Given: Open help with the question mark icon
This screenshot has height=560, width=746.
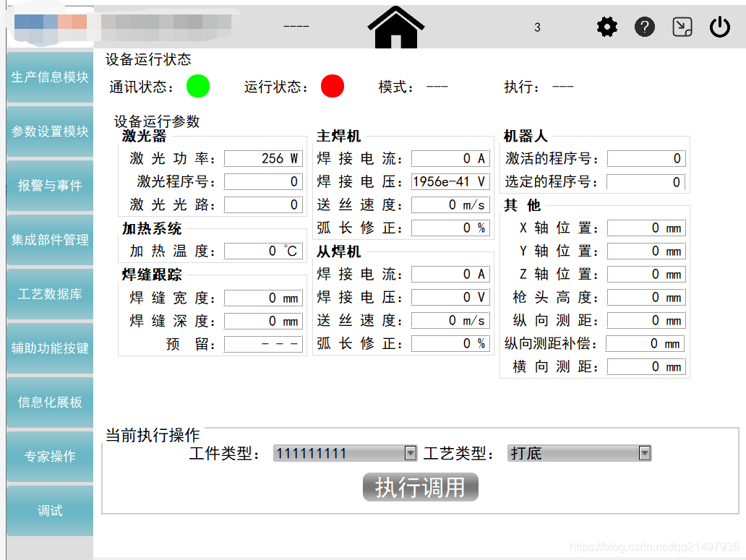Looking at the screenshot, I should [x=645, y=27].
